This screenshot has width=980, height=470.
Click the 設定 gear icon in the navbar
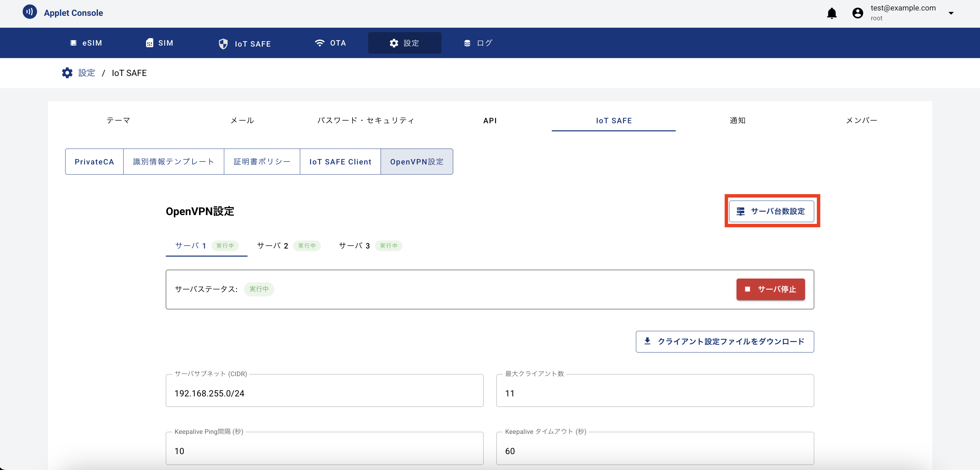[x=393, y=43]
